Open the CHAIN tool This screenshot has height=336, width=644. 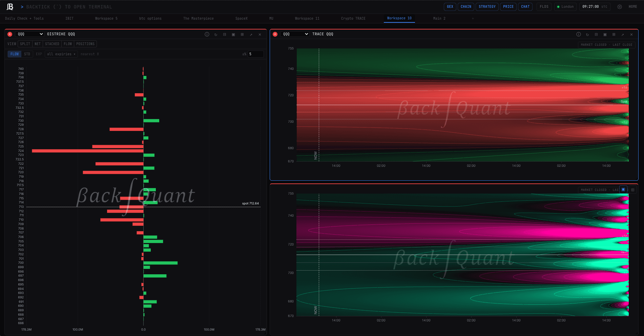coord(466,7)
